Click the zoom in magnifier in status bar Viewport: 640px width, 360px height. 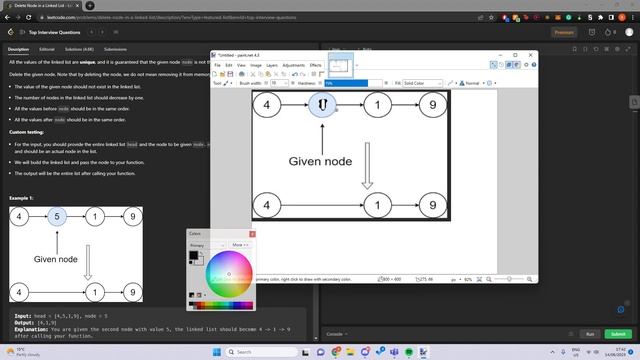pyautogui.click(x=529, y=279)
